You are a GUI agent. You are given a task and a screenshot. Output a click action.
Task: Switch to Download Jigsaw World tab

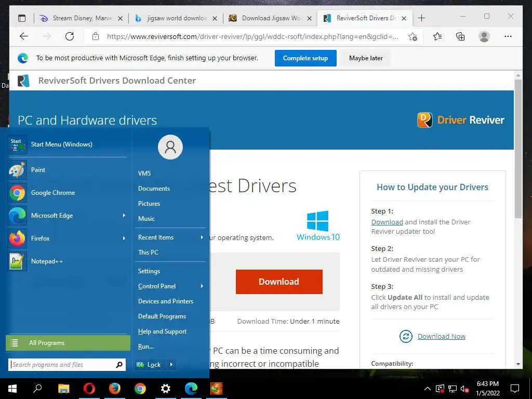pyautogui.click(x=270, y=18)
